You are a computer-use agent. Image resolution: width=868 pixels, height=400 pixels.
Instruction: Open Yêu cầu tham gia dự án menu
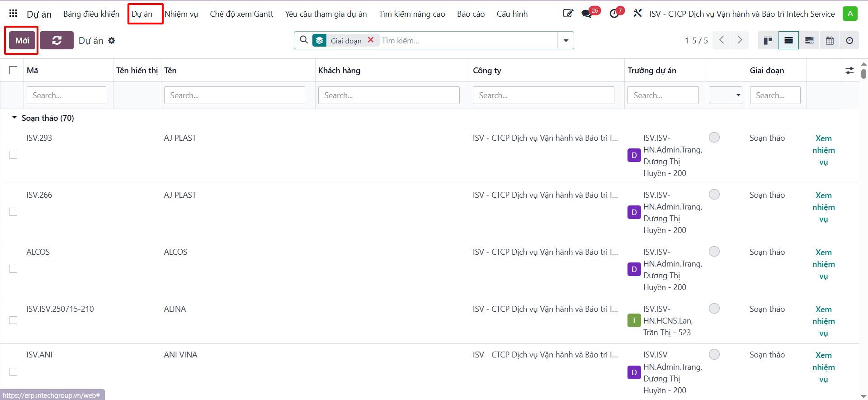pos(326,14)
